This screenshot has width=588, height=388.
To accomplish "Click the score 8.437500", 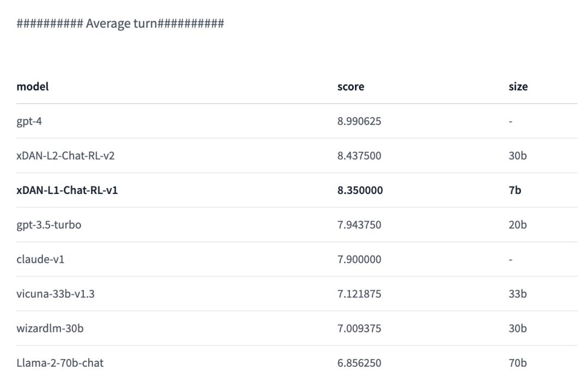I will (359, 156).
